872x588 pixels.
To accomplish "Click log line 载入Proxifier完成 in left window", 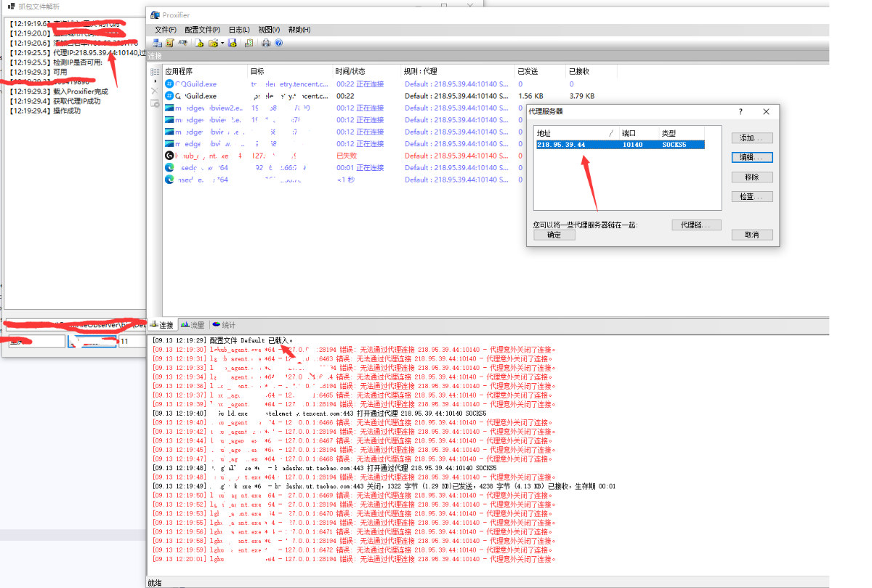I will click(59, 92).
